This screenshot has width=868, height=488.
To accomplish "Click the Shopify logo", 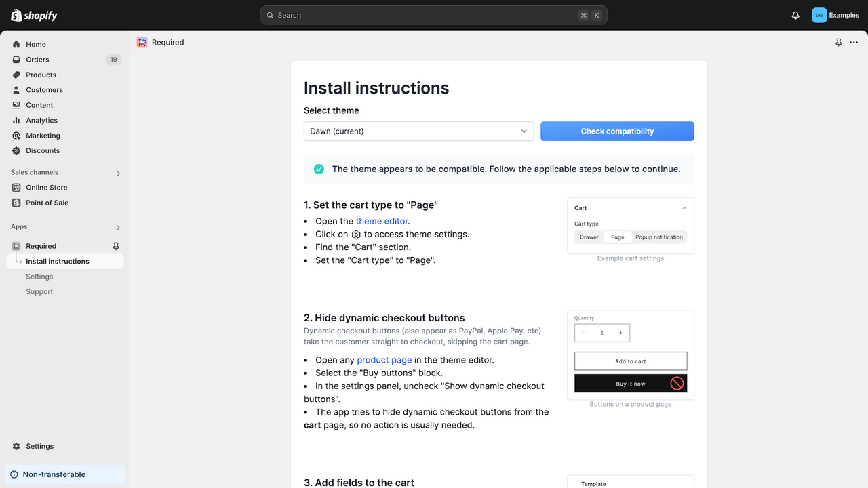I will click(x=35, y=15).
